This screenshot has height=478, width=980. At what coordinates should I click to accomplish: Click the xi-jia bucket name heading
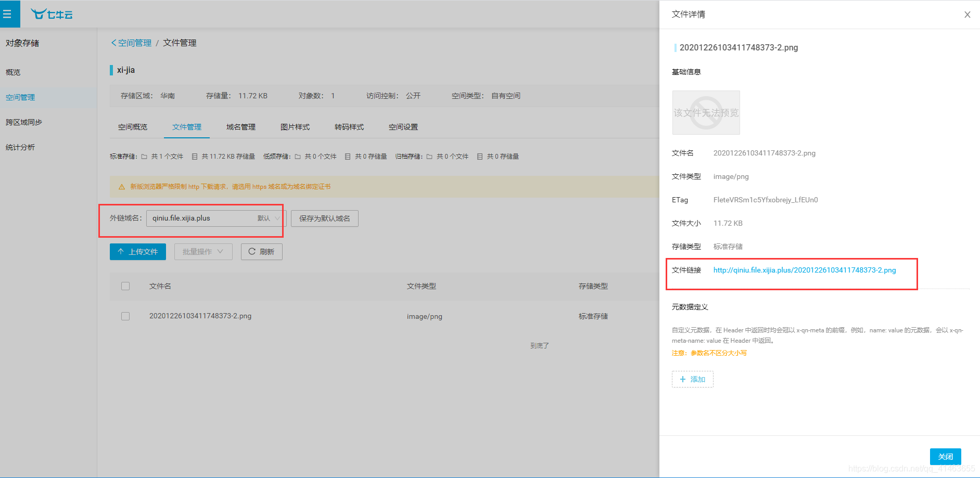coord(126,70)
